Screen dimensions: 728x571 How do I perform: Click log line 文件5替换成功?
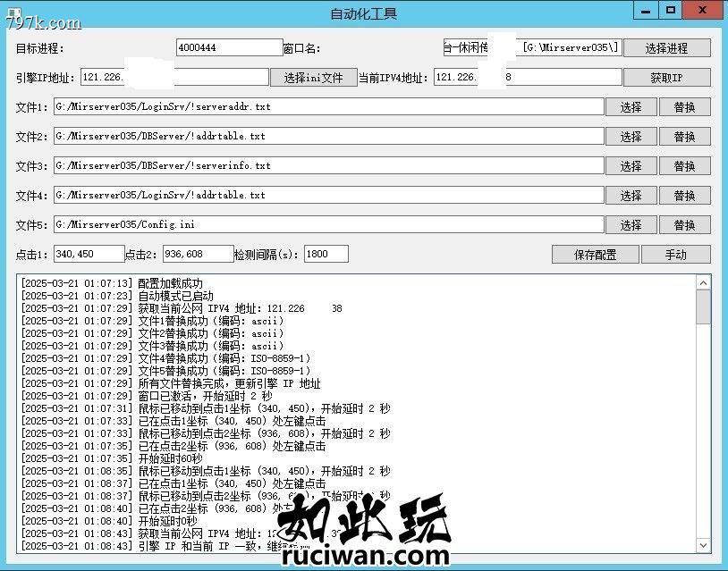pyautogui.click(x=165, y=371)
